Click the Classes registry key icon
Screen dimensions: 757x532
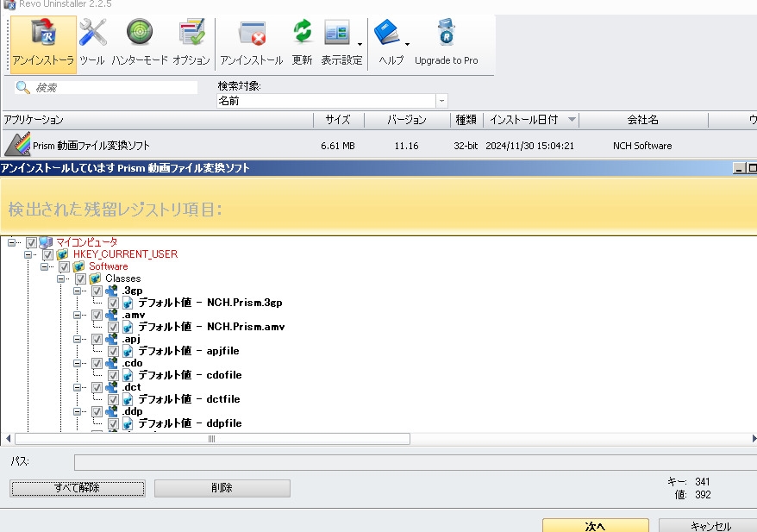click(95, 279)
